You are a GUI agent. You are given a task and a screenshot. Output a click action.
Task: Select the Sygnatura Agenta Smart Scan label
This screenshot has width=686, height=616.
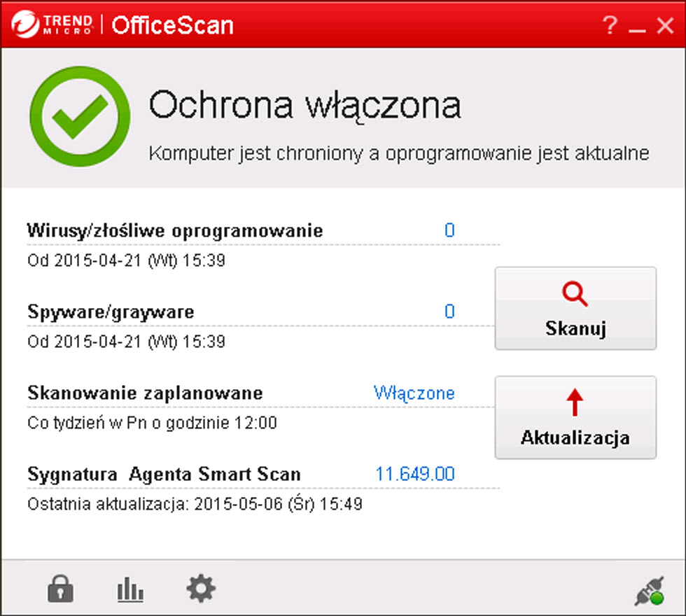point(164,474)
